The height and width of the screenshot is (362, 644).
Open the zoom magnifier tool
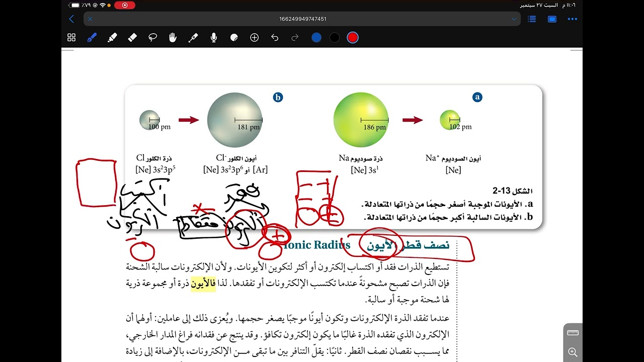(573, 352)
